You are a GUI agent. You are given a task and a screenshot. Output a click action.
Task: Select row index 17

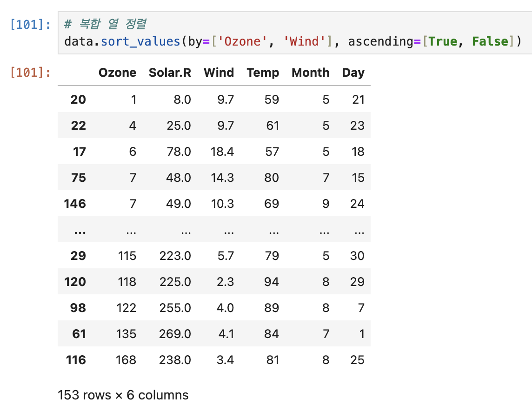pos(80,152)
